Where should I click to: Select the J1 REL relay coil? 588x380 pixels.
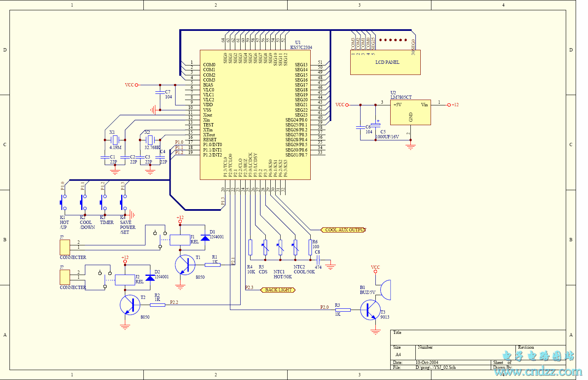[180, 240]
